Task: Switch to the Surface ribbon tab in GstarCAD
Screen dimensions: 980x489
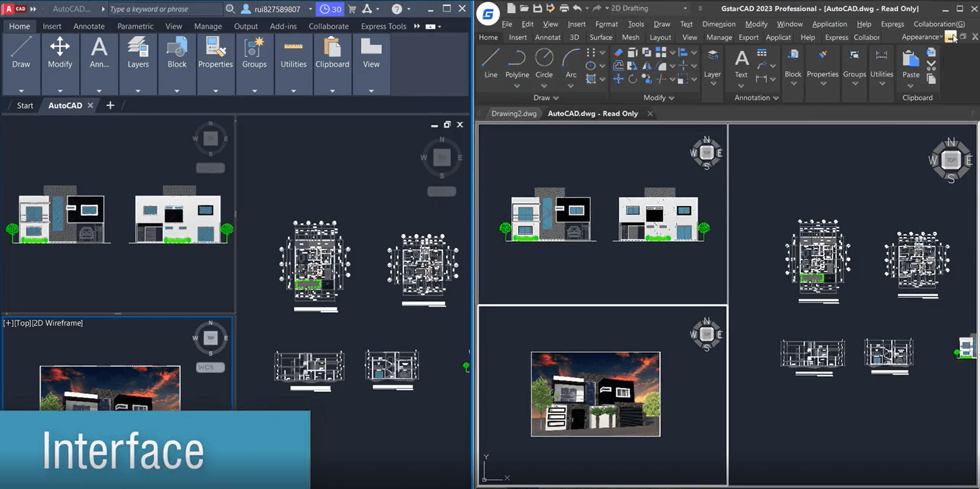Action: pos(601,37)
